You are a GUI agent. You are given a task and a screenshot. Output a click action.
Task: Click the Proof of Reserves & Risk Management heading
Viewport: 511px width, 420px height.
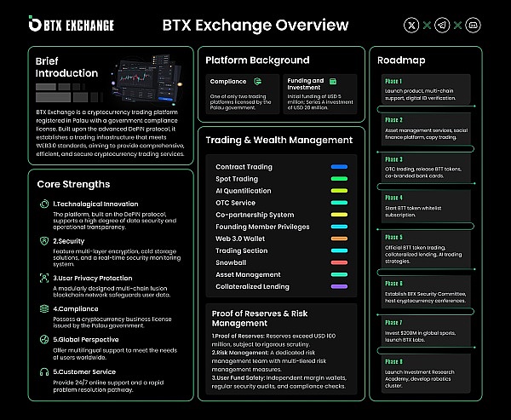(260, 319)
